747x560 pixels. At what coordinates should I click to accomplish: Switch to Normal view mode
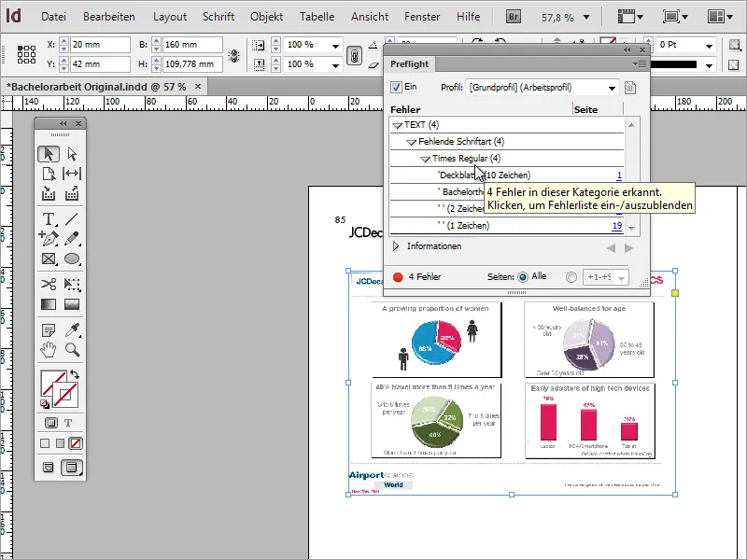tap(49, 468)
